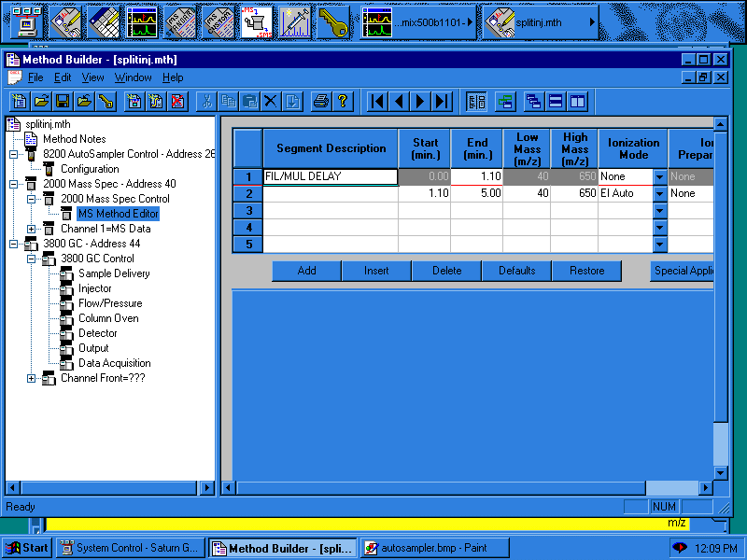This screenshot has width=747, height=560.
Task: Open the Window menu
Action: point(133,77)
